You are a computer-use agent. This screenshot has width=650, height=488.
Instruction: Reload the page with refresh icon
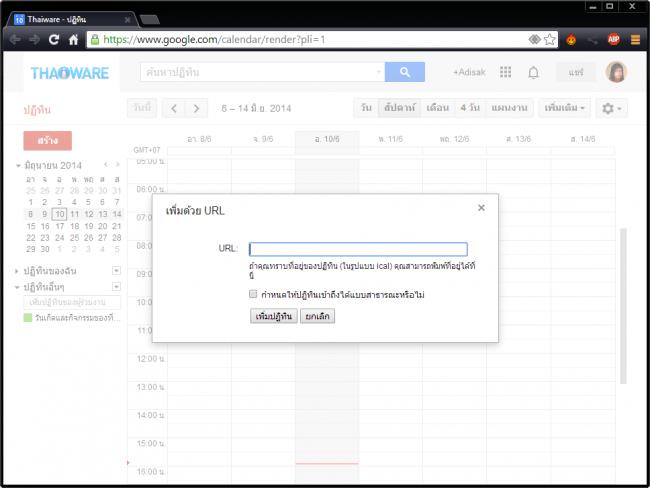coord(54,40)
